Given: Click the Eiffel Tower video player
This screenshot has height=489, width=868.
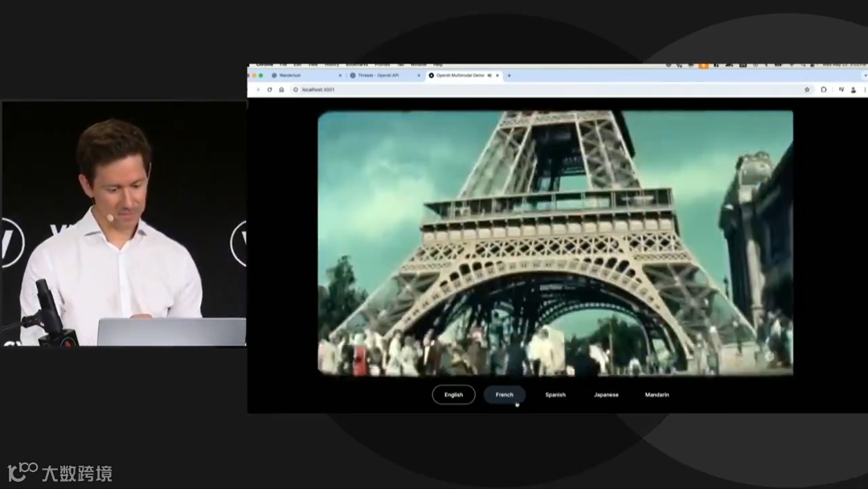Looking at the screenshot, I should coord(555,243).
